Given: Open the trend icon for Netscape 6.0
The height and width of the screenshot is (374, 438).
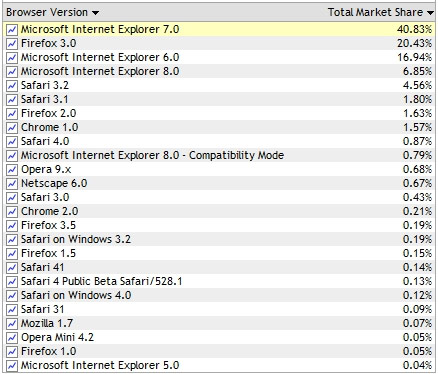Looking at the screenshot, I should point(12,184).
